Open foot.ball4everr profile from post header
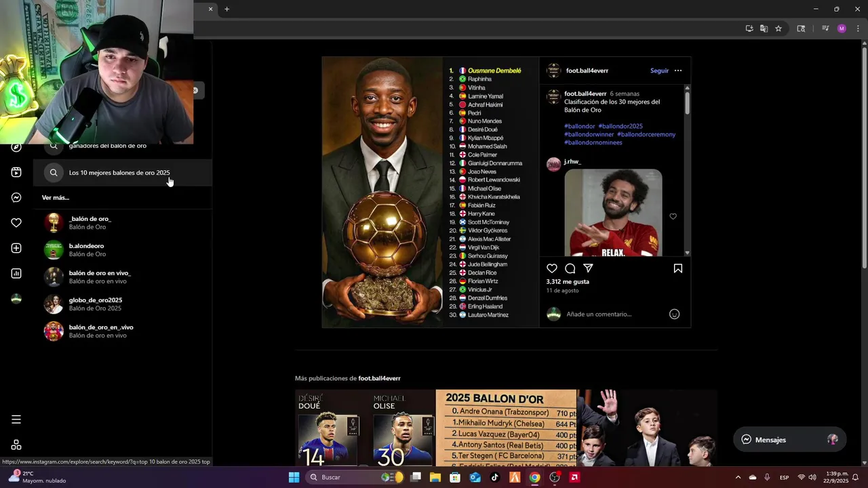 587,70
